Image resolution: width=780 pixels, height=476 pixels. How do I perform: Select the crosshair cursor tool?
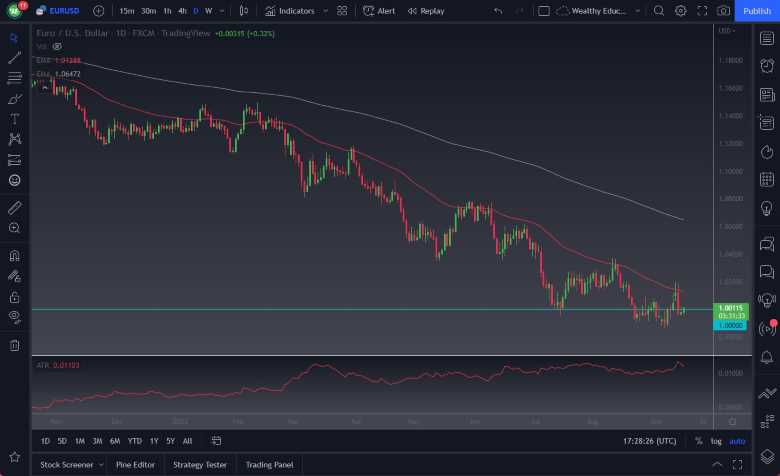[14, 38]
